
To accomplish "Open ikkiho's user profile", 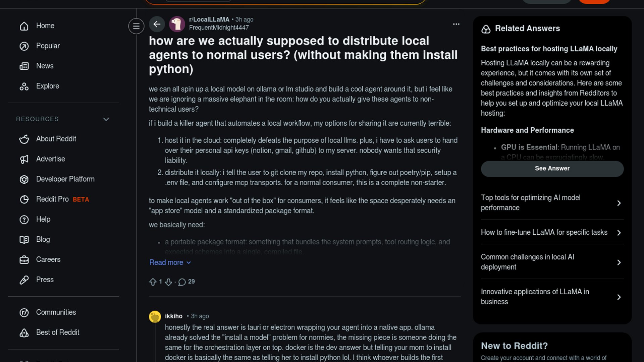I will click(x=173, y=316).
